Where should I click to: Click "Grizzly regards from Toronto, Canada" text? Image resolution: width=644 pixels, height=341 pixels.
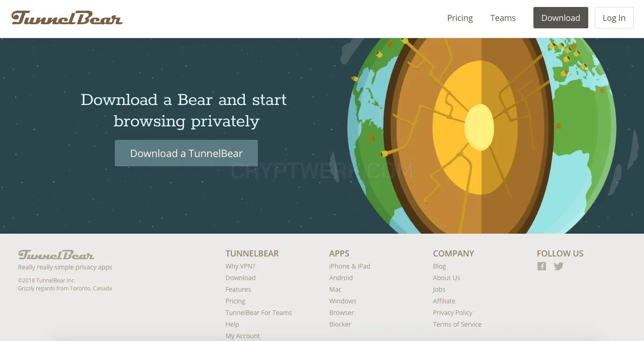tap(65, 288)
